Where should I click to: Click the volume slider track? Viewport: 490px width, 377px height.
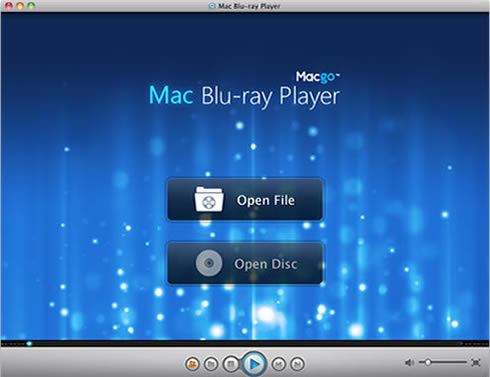(443, 362)
